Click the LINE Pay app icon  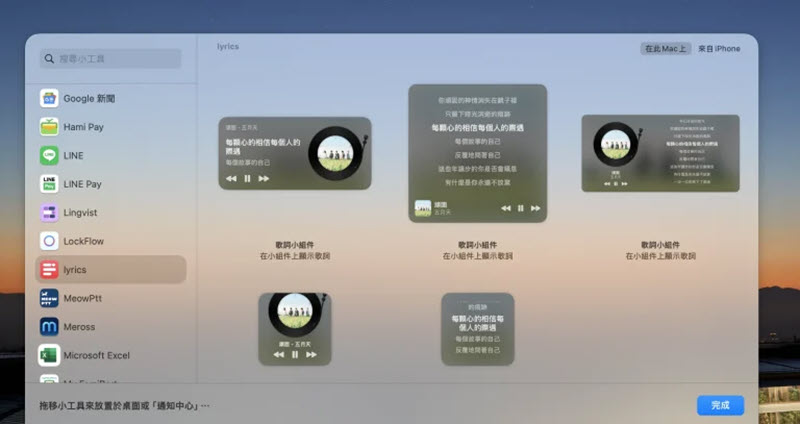[49, 184]
